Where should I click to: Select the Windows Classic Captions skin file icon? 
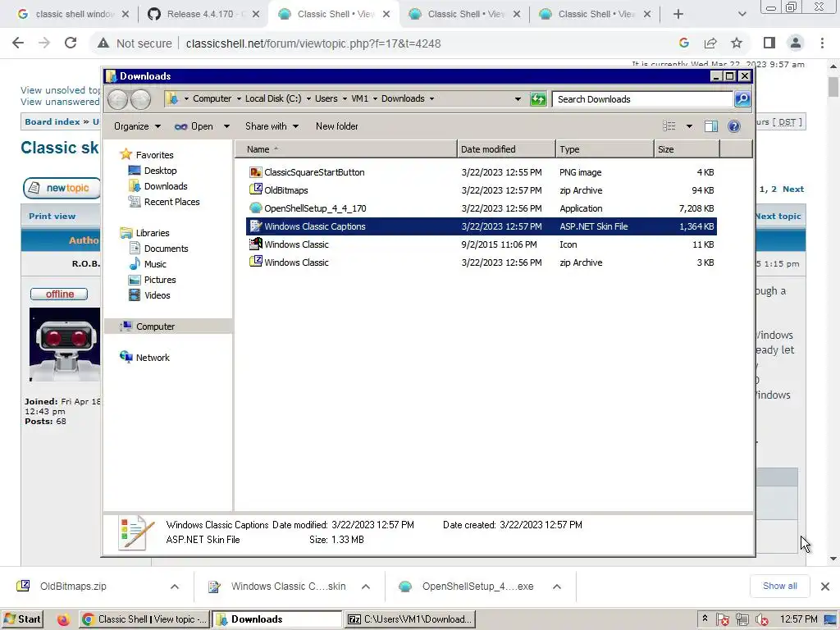click(256, 226)
